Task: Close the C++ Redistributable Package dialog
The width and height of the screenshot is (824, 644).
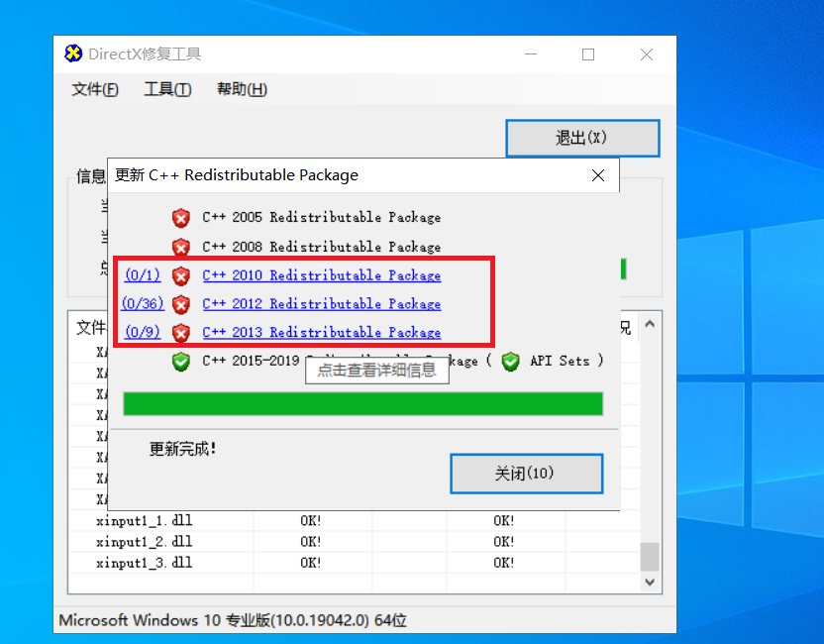Action: [598, 175]
